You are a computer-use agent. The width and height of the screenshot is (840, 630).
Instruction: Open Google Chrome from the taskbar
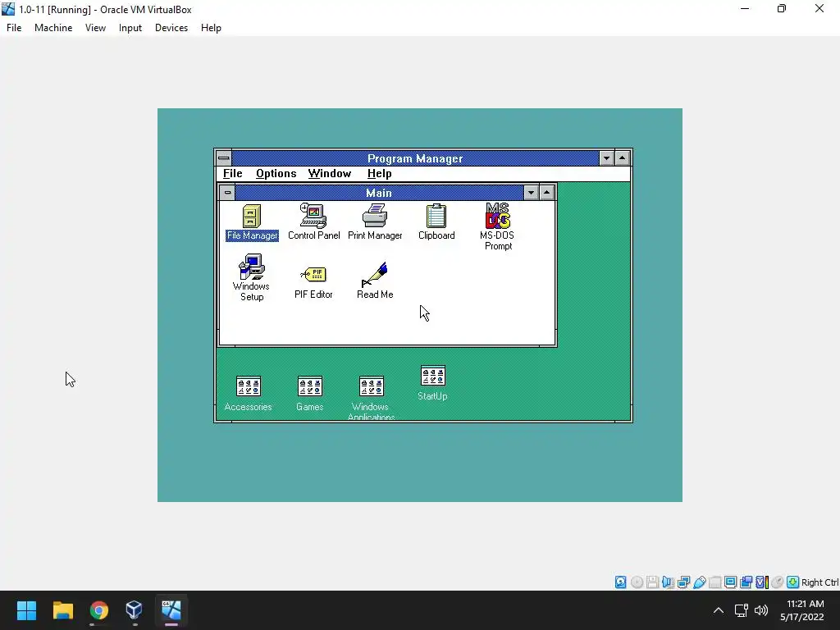(98, 610)
